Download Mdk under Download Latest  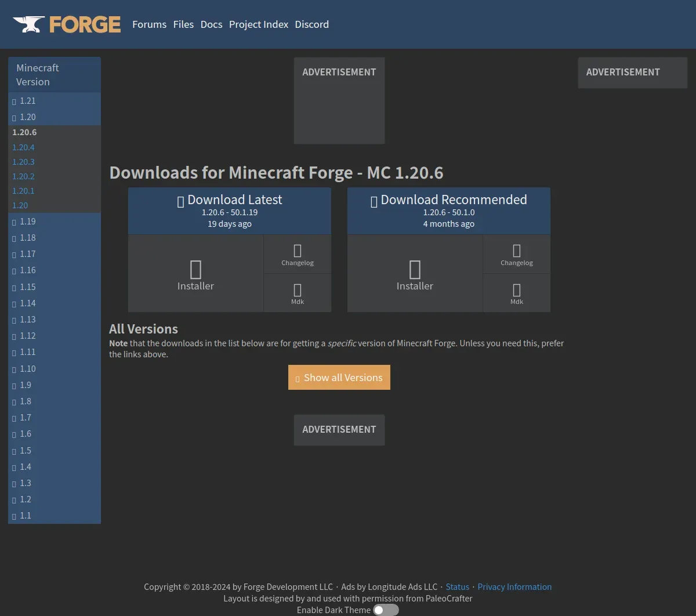(x=298, y=293)
